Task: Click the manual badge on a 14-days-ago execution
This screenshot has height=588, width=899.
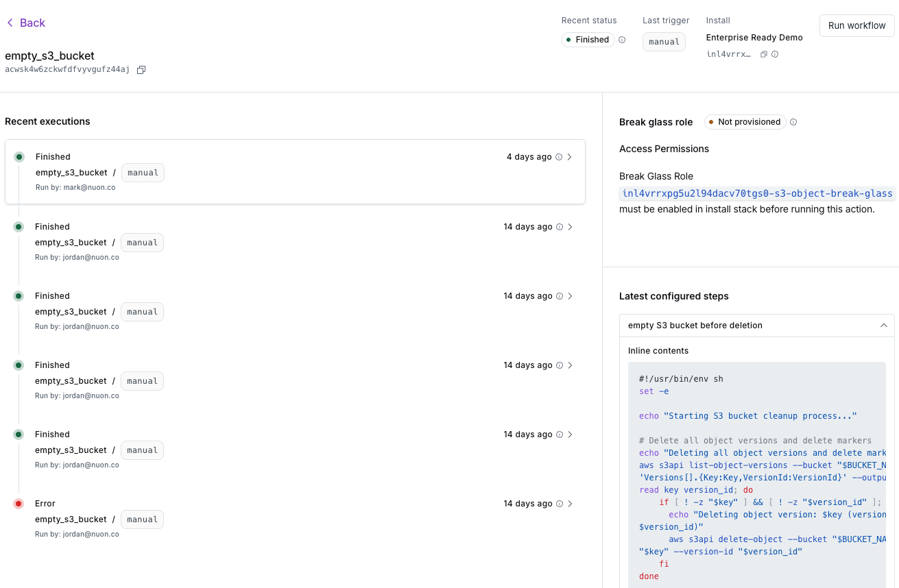Action: click(x=142, y=242)
